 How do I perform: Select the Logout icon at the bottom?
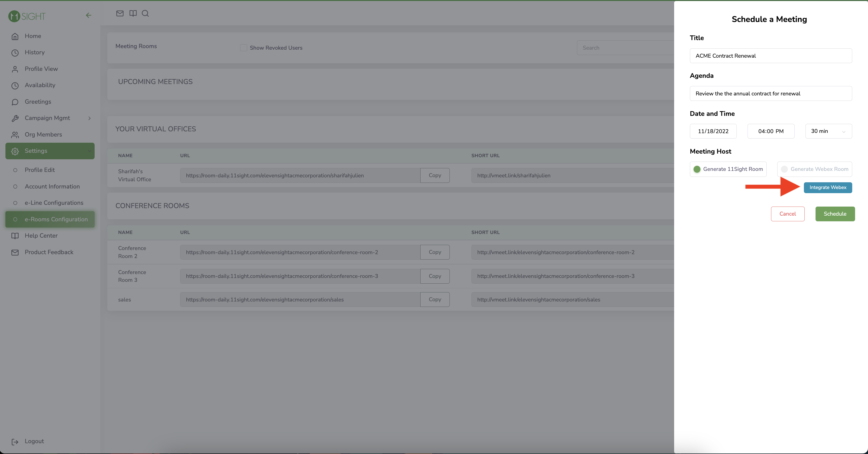coord(15,442)
